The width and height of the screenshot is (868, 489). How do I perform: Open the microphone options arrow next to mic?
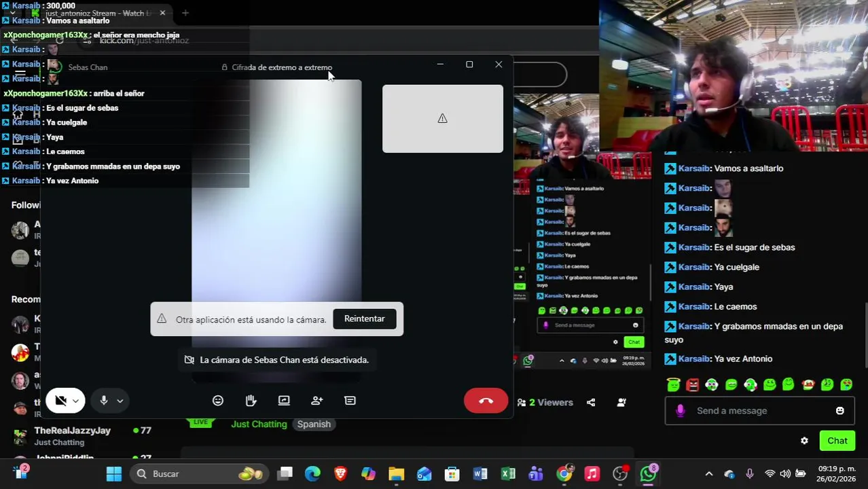[120, 401]
